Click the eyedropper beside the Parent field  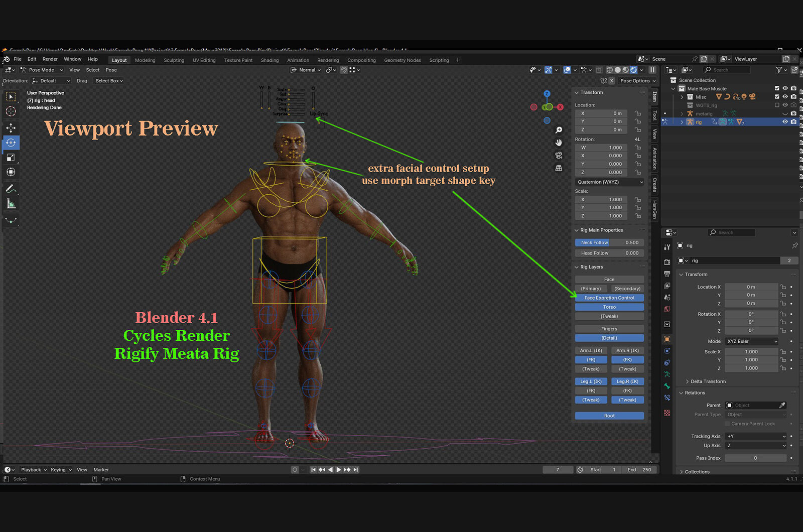(782, 405)
